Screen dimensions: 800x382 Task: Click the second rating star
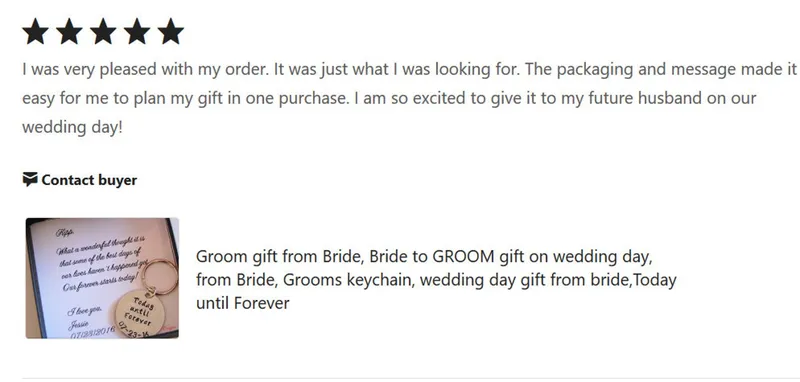click(x=69, y=32)
